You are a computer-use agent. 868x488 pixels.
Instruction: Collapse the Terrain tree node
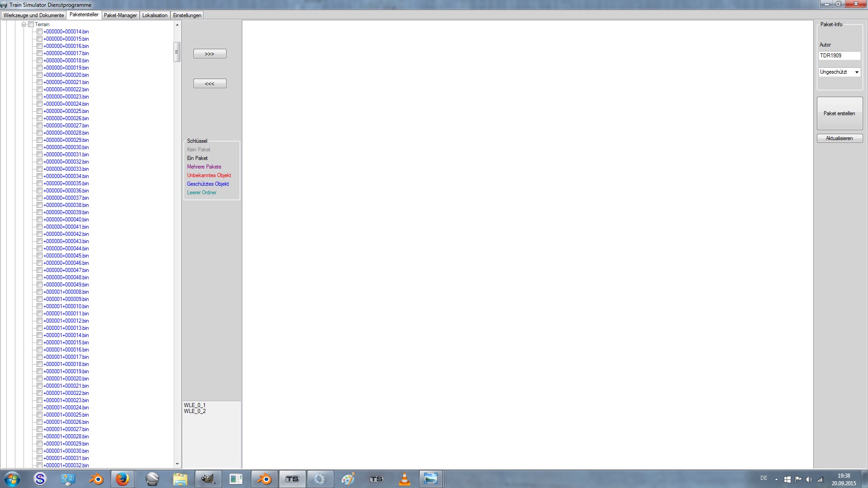(24, 24)
